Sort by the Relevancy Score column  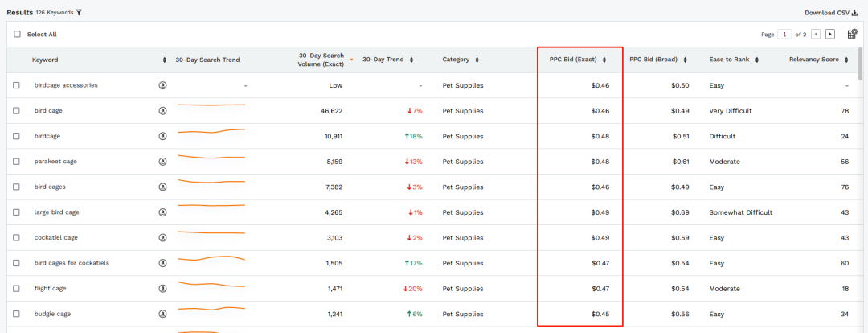846,60
